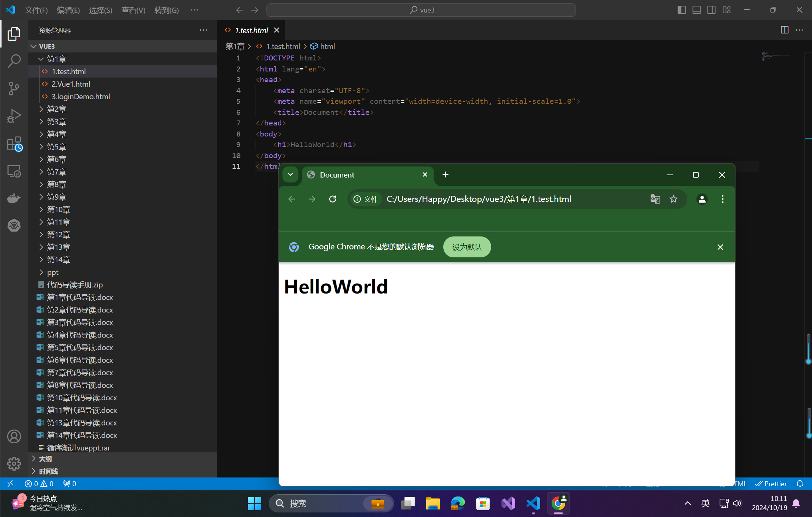The width and height of the screenshot is (812, 517).
Task: Open the Docker view in activity bar
Action: [x=14, y=198]
